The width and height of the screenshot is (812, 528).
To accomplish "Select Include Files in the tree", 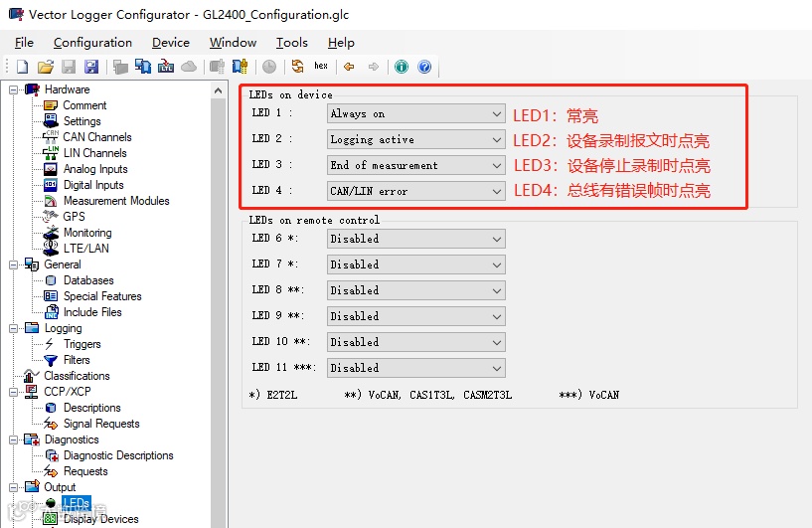I will [x=92, y=312].
